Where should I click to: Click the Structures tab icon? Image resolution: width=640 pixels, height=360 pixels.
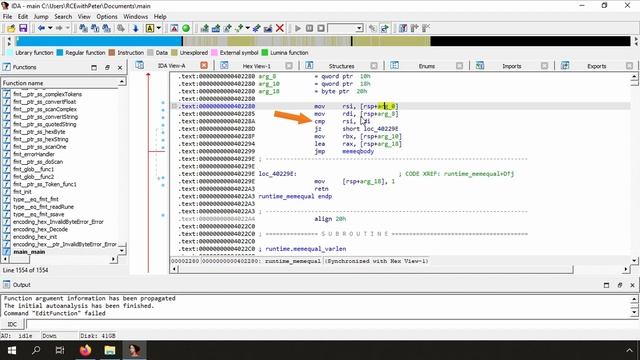click(x=309, y=65)
